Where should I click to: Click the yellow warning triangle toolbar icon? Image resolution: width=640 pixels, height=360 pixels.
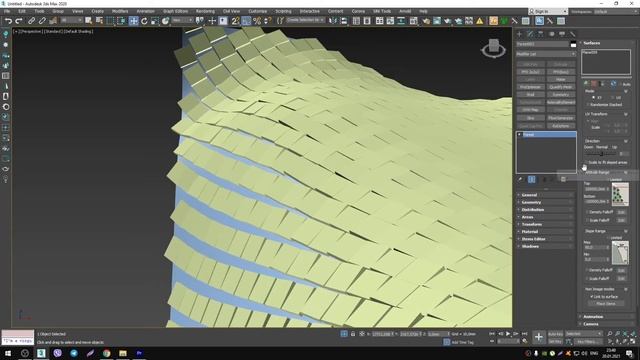click(x=480, y=20)
